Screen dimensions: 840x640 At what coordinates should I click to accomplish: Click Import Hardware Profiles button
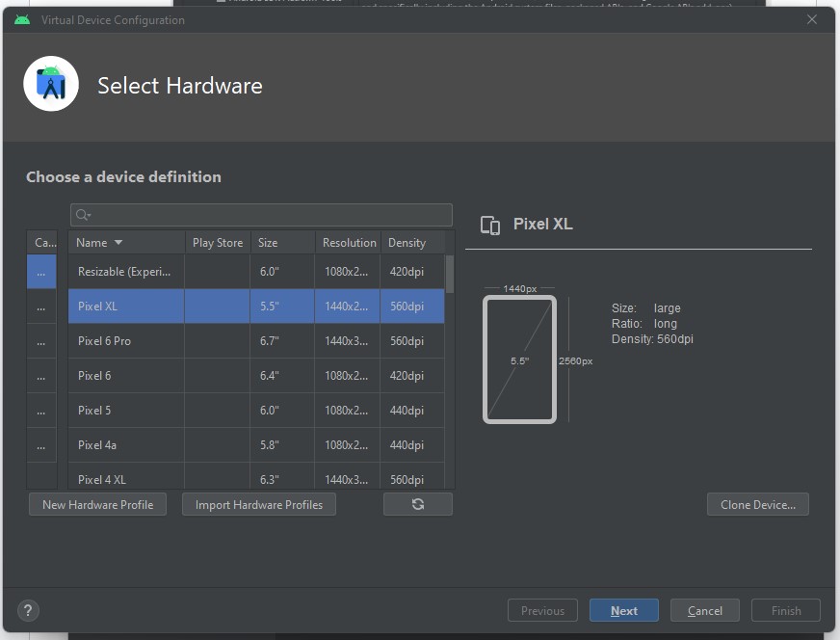[259, 504]
